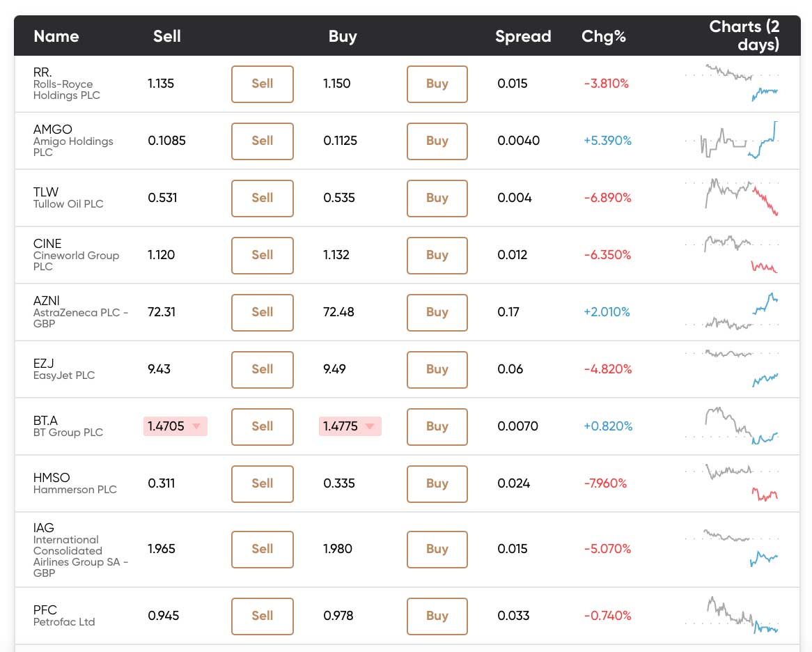Open the Amigo Holdings 2-day chart
The width and height of the screenshot is (812, 652).
[x=731, y=140]
